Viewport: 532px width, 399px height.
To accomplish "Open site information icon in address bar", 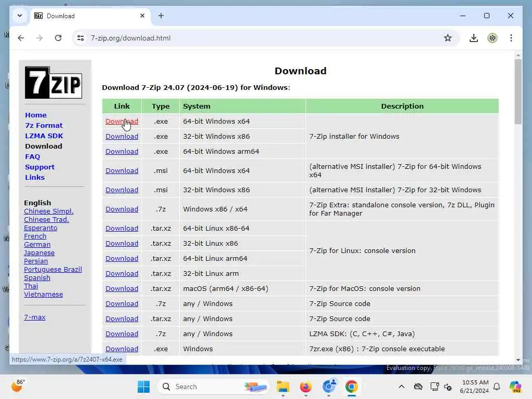I will click(x=81, y=38).
